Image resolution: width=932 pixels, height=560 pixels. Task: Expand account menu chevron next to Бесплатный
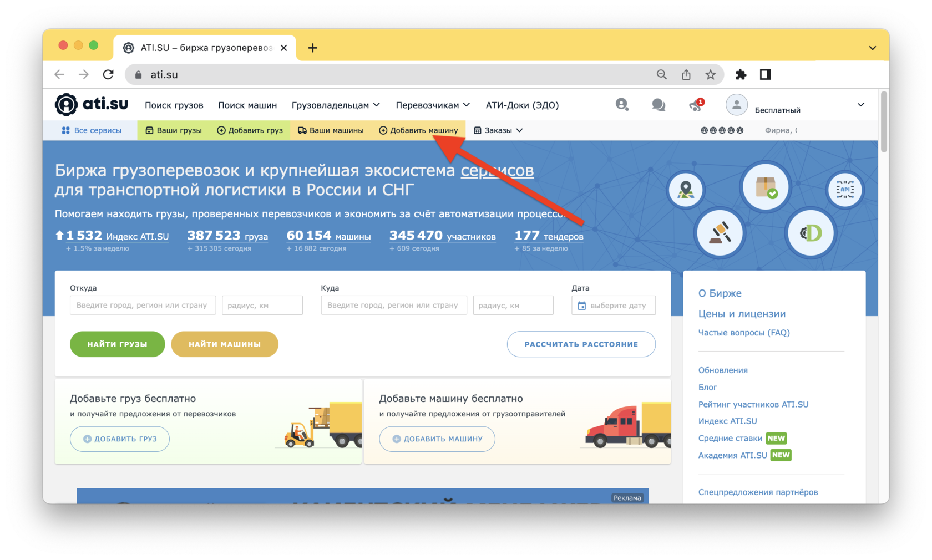click(861, 105)
